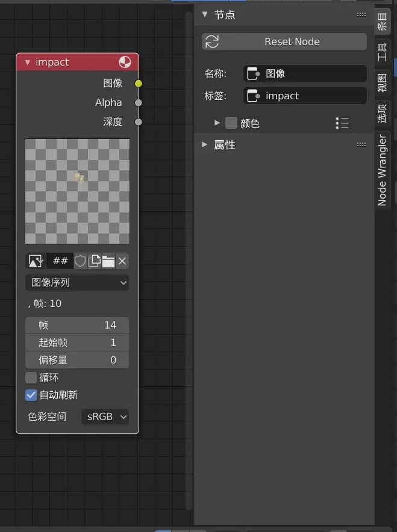
Task: Click the ', 帧: 10' info text
Action: [45, 303]
